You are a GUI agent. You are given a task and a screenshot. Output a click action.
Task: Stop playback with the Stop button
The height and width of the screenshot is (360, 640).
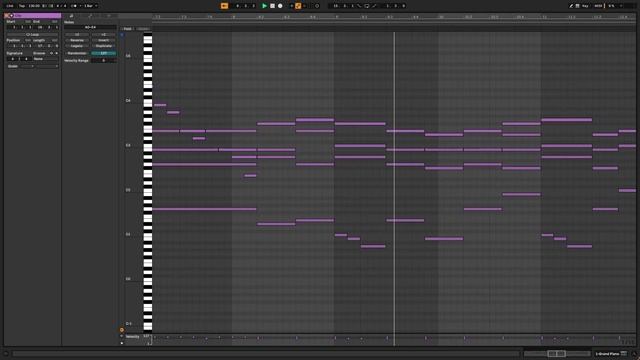point(272,6)
